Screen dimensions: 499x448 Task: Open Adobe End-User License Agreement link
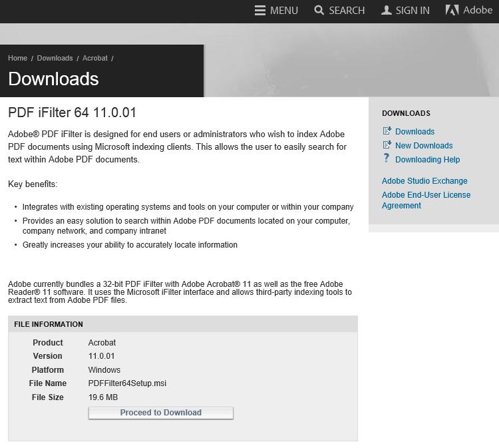click(x=426, y=200)
